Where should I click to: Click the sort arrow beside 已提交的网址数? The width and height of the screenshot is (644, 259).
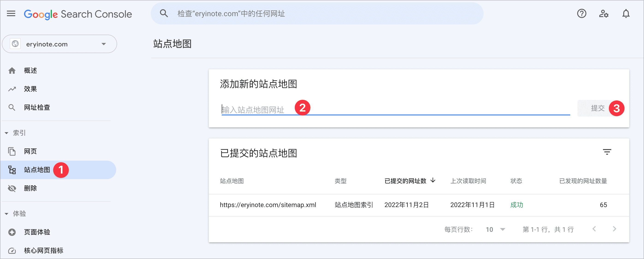[x=433, y=180]
